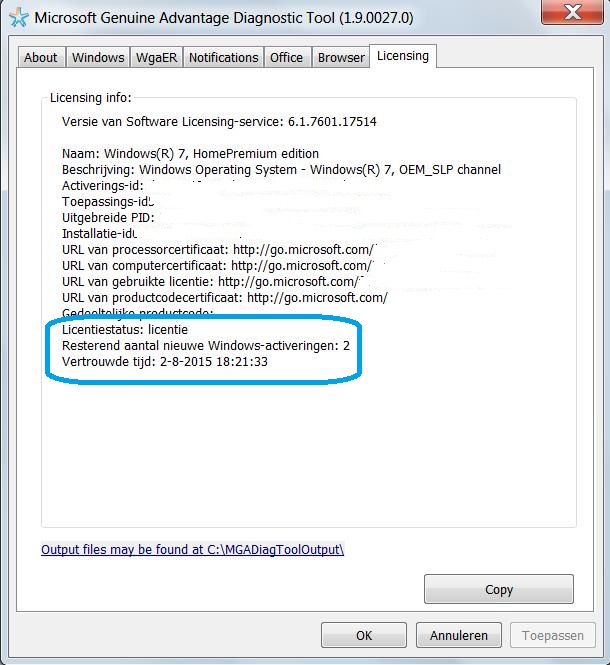Open the Windows tab
Image resolution: width=610 pixels, height=665 pixels.
pyautogui.click(x=98, y=57)
